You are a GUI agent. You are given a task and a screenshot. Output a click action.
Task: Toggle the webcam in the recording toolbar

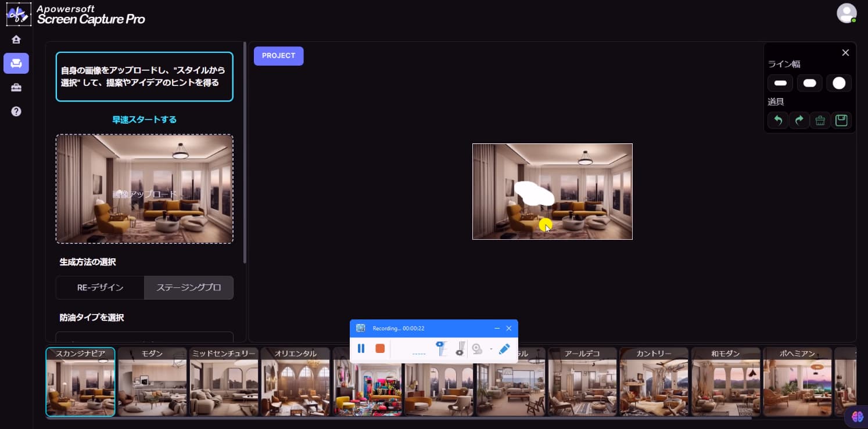(477, 348)
